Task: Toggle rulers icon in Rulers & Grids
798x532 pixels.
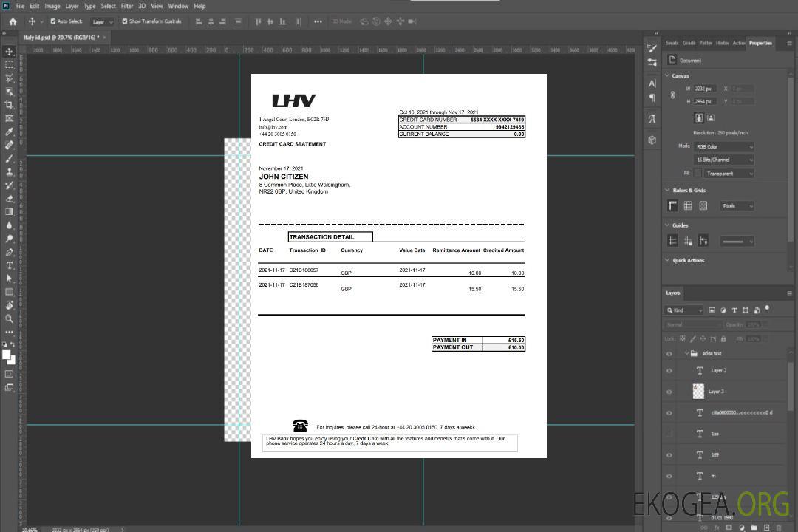Action: coord(673,205)
